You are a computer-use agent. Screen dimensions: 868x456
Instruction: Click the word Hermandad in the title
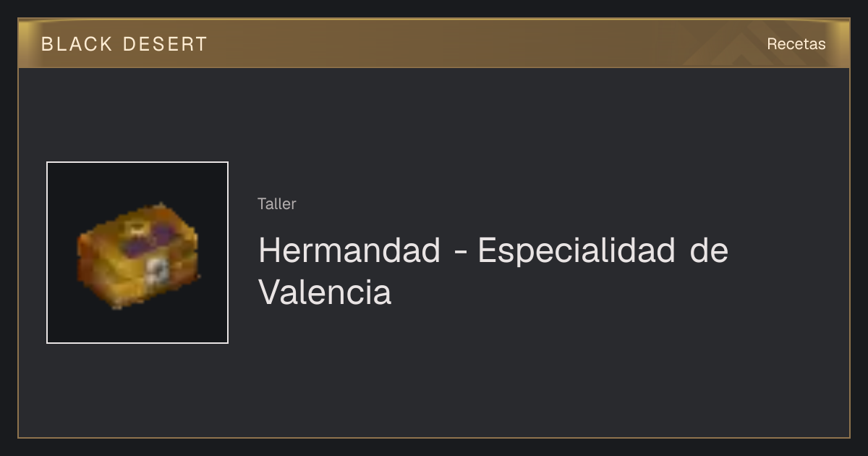[349, 250]
